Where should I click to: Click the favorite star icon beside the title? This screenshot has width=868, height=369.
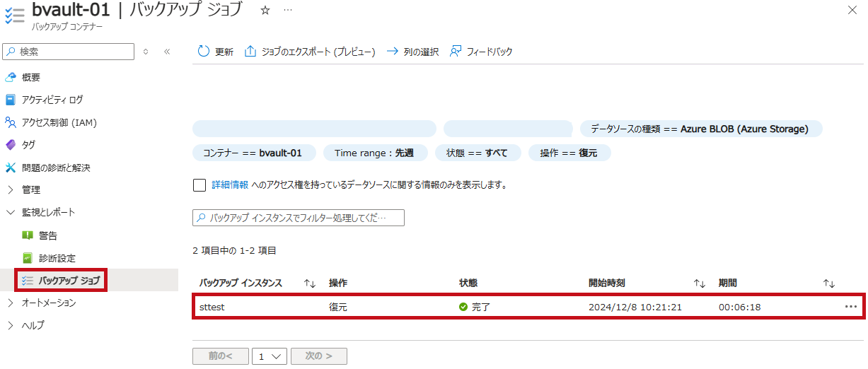click(x=265, y=11)
